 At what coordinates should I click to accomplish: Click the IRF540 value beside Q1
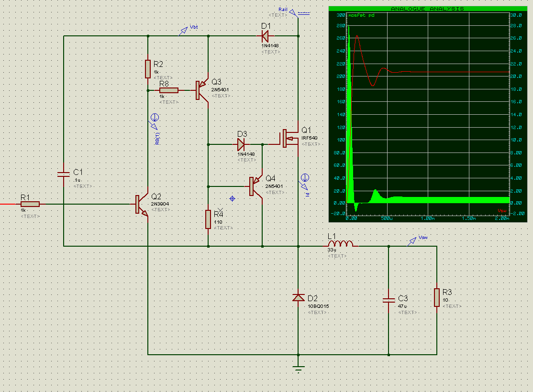310,138
